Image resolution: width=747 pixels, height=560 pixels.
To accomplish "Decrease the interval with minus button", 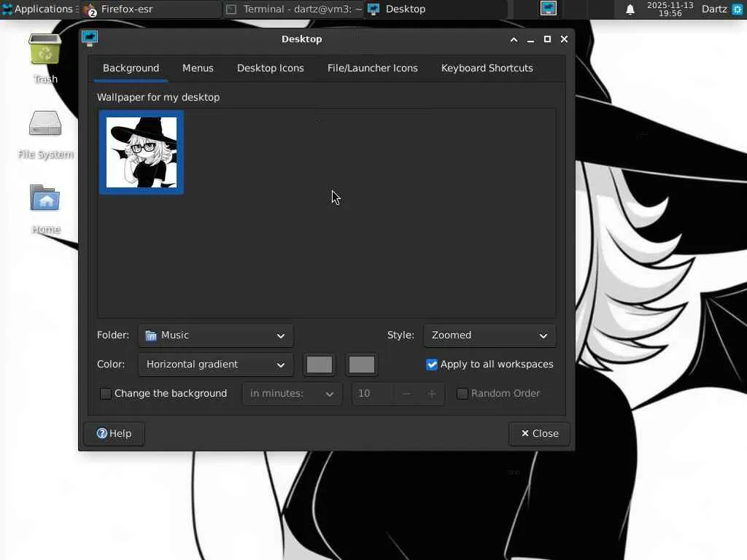I will click(x=407, y=394).
